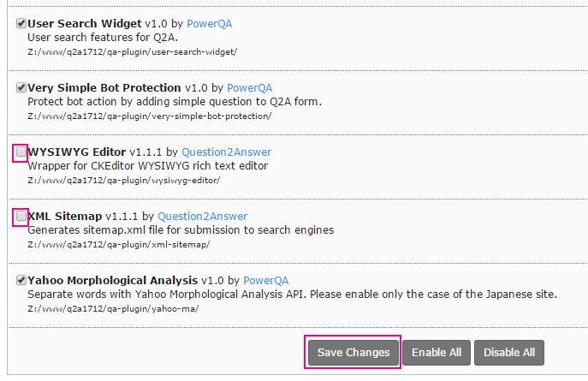The image size is (588, 381).
Task: Open Question2Answer link next to WYSIWYG Editor
Action: tap(227, 152)
